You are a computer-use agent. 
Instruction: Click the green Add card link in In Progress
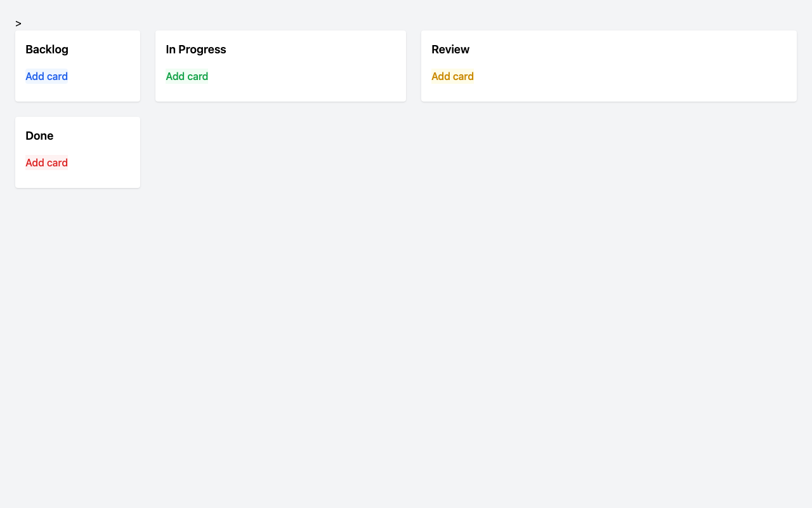tap(187, 76)
